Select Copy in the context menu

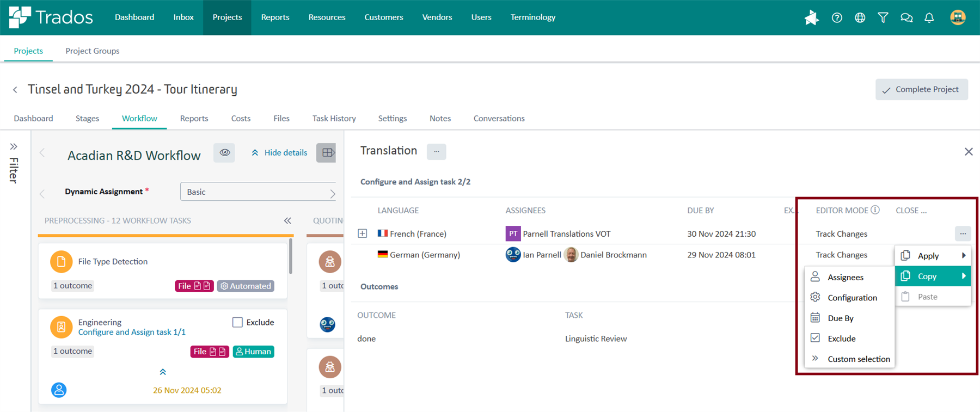[x=933, y=276]
